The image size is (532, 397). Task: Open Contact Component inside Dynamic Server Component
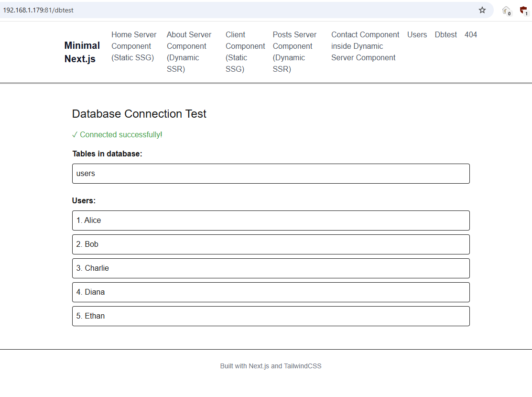(x=365, y=46)
